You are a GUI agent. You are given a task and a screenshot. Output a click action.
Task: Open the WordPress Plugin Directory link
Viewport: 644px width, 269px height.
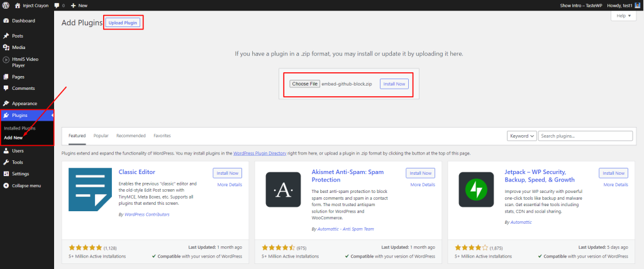[x=260, y=153]
